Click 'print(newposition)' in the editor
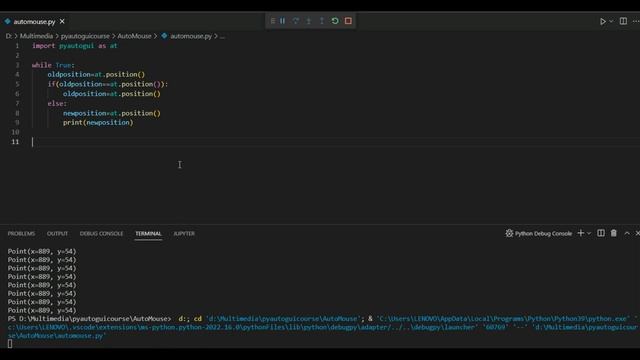The width and height of the screenshot is (640, 360). pos(98,122)
